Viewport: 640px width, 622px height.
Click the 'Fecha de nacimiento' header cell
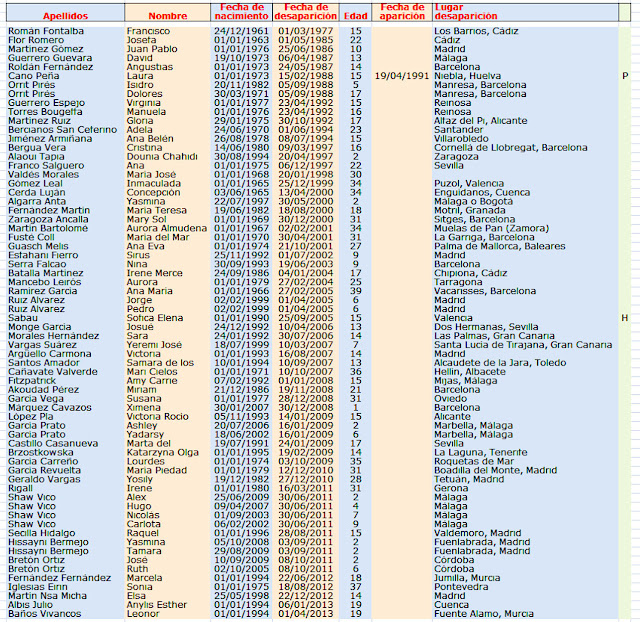(x=242, y=12)
